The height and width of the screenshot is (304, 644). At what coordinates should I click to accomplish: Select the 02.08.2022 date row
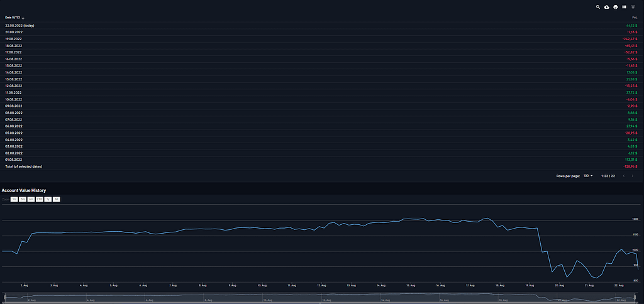tap(321, 153)
